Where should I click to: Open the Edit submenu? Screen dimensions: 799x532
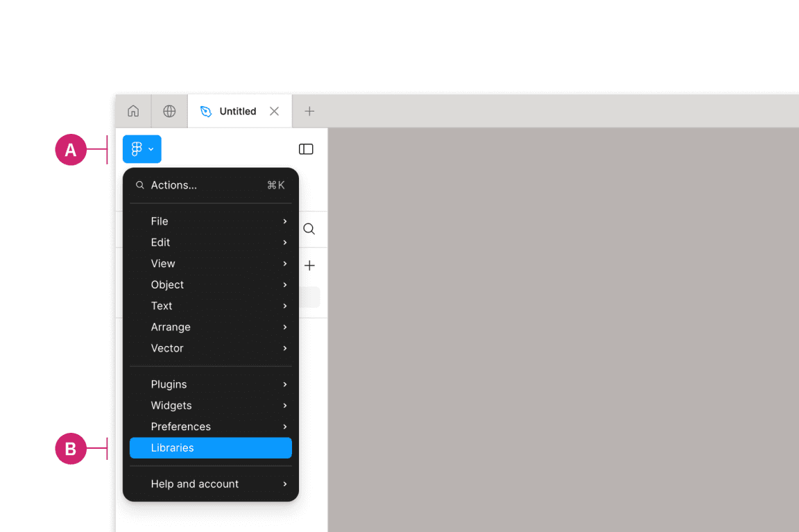click(210, 243)
